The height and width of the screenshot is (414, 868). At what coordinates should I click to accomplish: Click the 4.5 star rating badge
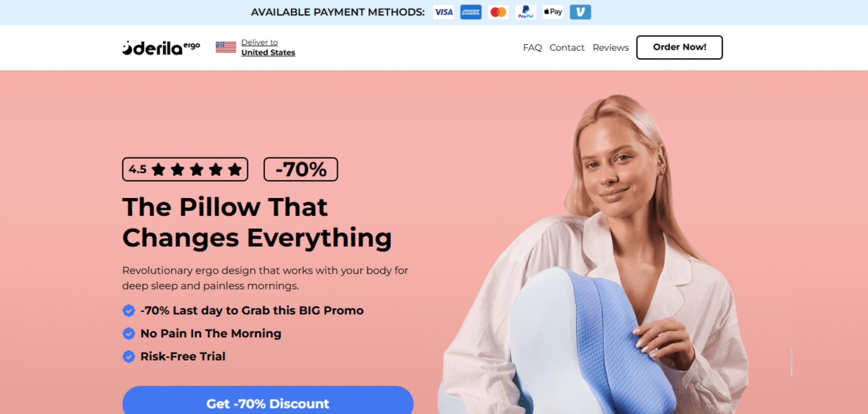point(185,169)
